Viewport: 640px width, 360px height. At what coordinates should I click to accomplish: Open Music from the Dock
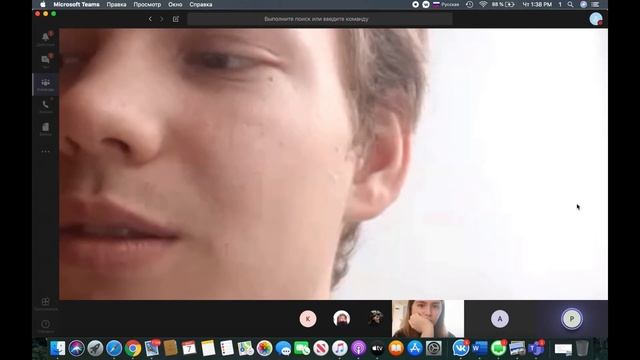click(339, 348)
